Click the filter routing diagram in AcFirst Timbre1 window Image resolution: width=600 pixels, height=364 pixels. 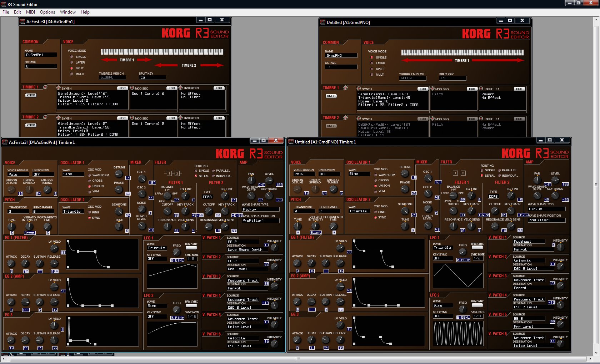pos(173,173)
